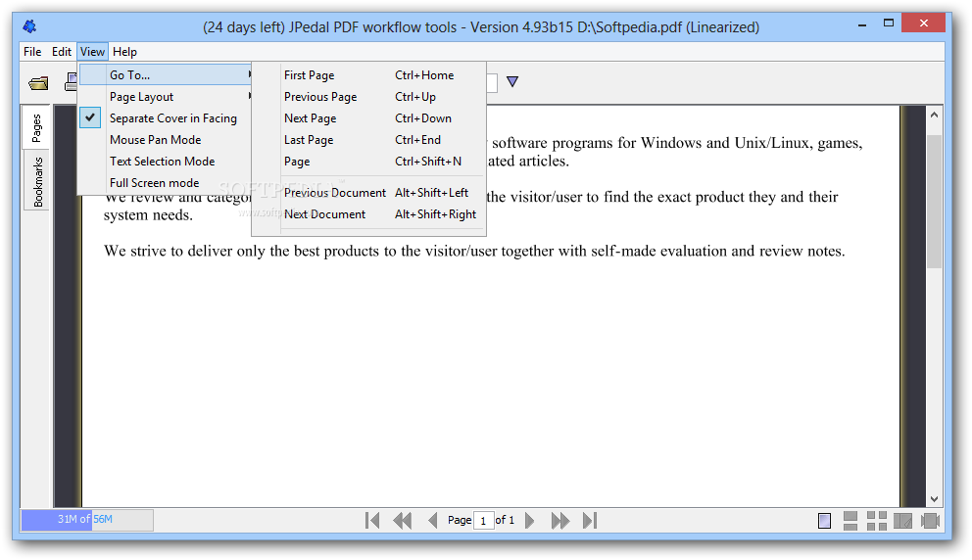Click the print icon in toolbar
This screenshot has height=560, width=972.
point(71,82)
